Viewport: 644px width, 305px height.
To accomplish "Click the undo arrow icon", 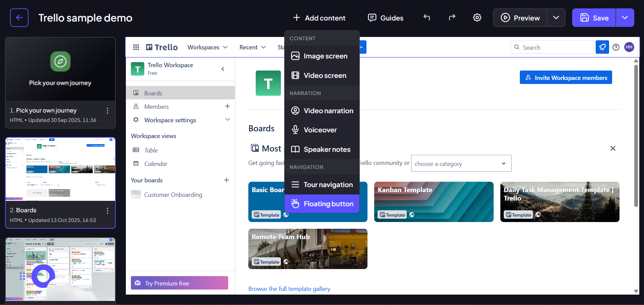I will 427,17.
